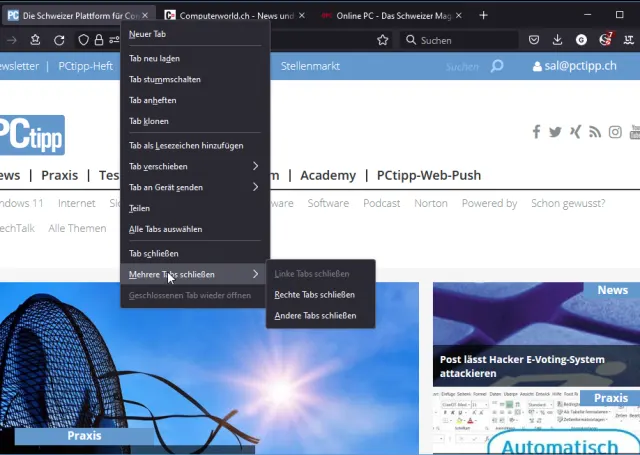The width and height of the screenshot is (640, 455).
Task: Click the PCtipp site Suchen field
Action: 462,67
